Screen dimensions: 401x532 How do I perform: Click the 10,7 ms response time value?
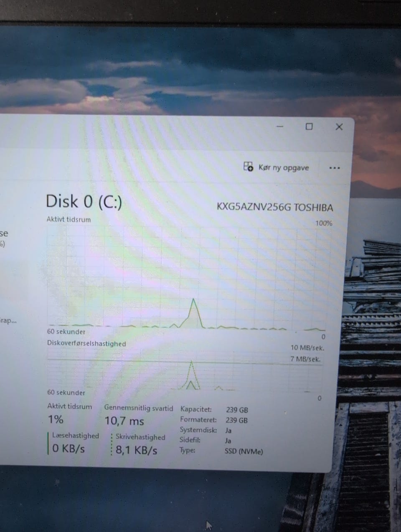click(x=124, y=421)
